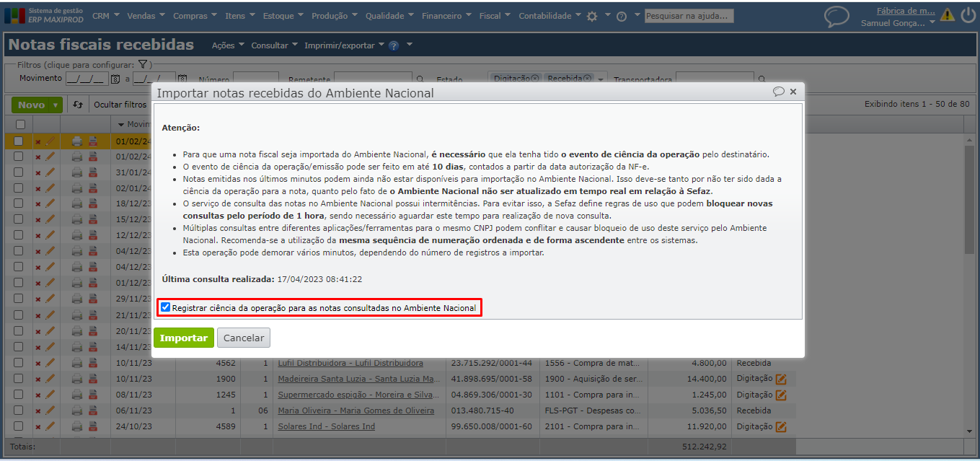Click pencil edit icon in Solares Ind row
Image resolution: width=980 pixels, height=461 pixels.
click(x=50, y=426)
